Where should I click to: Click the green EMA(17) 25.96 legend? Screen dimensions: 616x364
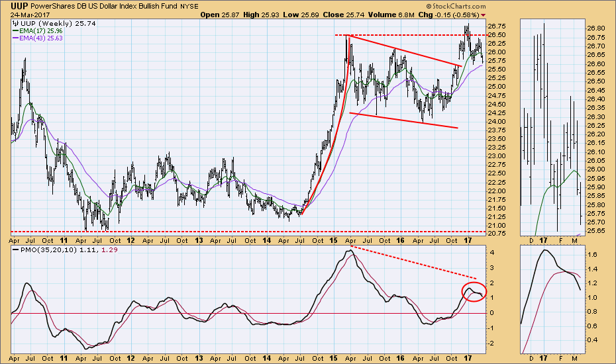(38, 30)
